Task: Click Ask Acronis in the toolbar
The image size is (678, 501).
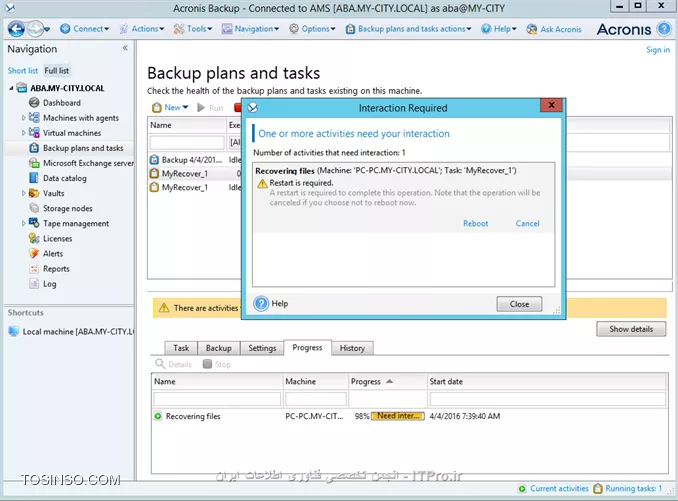Action: [x=554, y=29]
